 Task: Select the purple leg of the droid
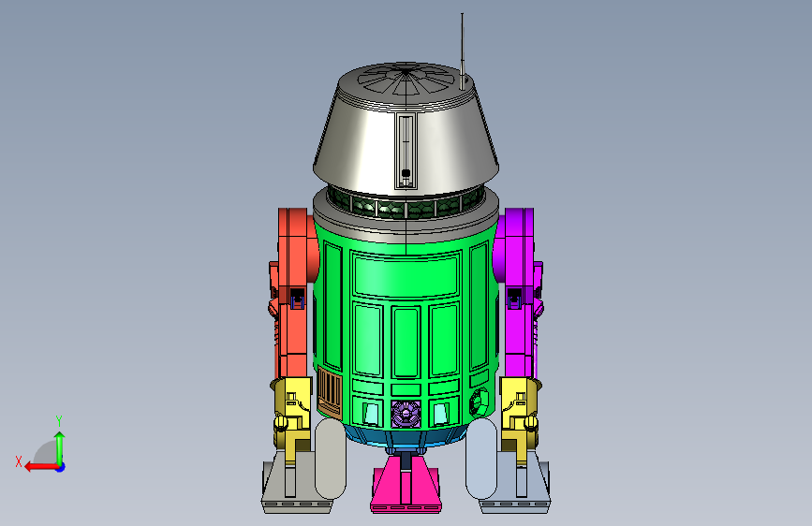518,293
